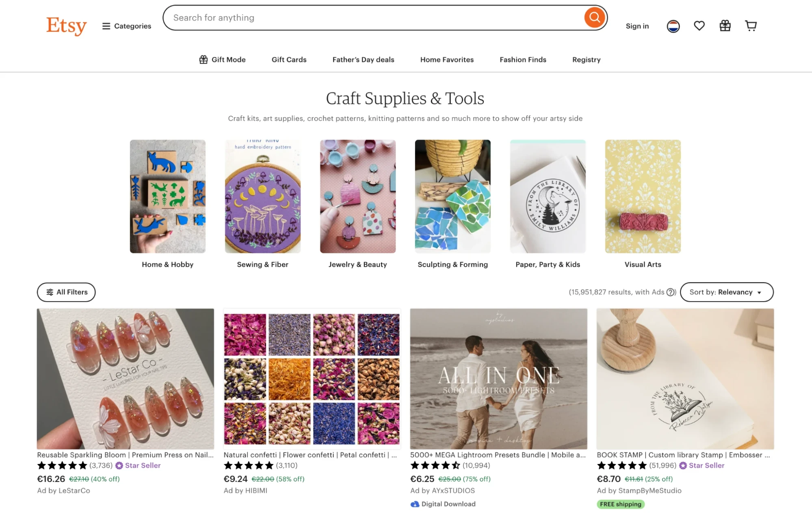Select the Jewelry & Beauty category

(x=357, y=196)
